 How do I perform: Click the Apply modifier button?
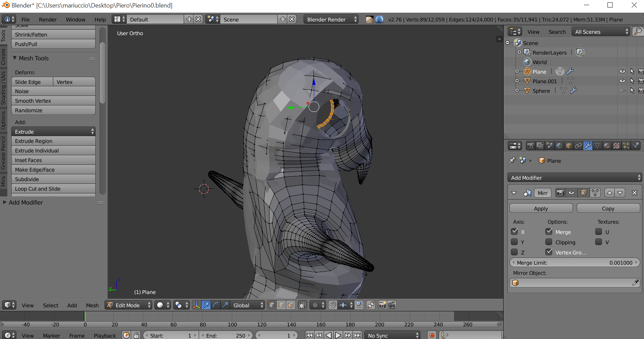tap(541, 208)
